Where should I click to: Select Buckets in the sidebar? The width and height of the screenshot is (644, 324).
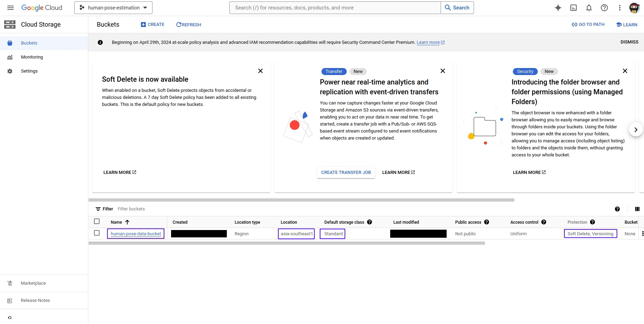[x=44, y=43]
